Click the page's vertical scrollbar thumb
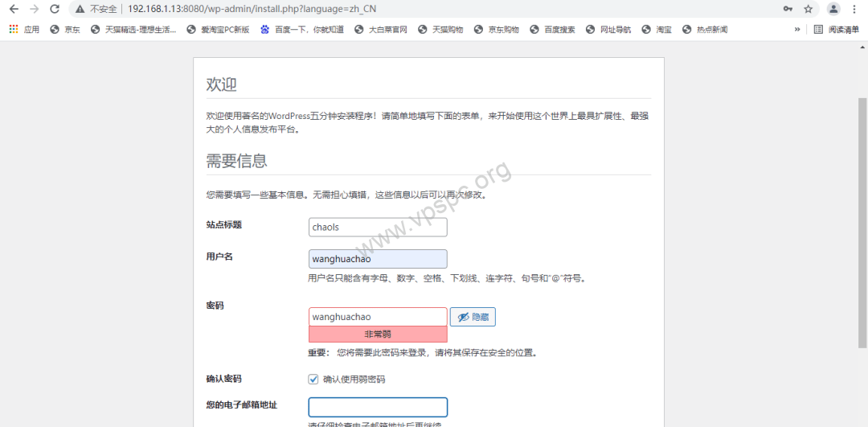This screenshot has height=427, width=868. point(862,223)
